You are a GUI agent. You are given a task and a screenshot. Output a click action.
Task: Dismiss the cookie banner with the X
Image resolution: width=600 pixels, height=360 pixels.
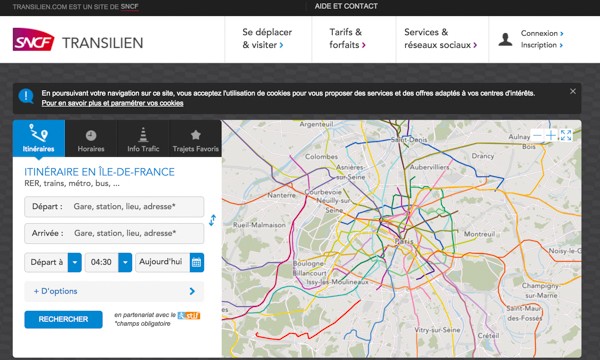tap(573, 91)
